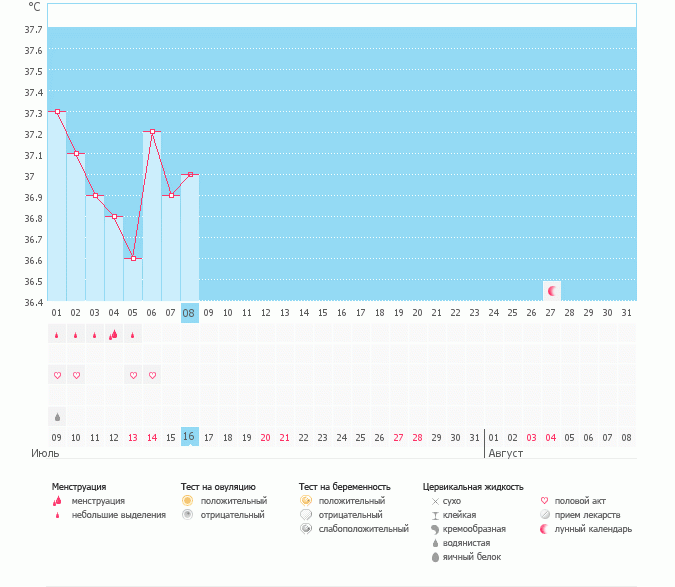Image resolution: width=675 pixels, height=587 pixels.
Task: Click the 36.6 temperature point on day 05
Action: pyautogui.click(x=133, y=258)
